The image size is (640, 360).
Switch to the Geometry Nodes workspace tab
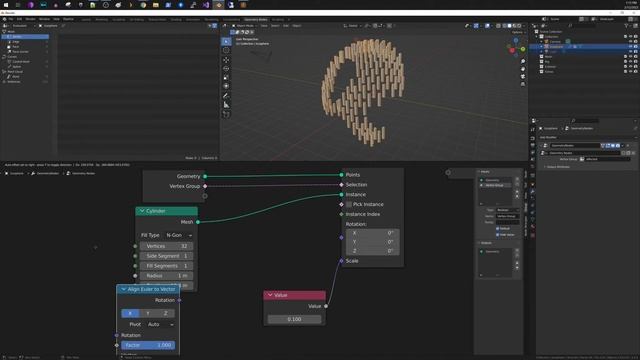click(256, 20)
